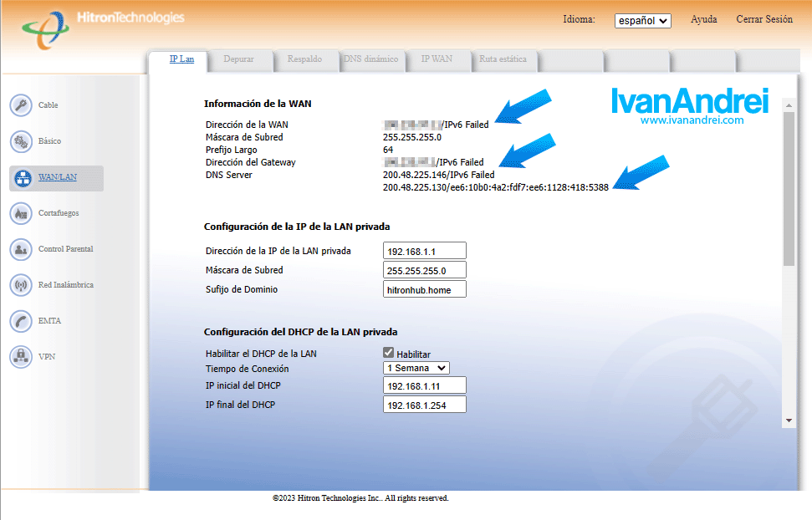Open the Básico gear icon

pos(21,141)
